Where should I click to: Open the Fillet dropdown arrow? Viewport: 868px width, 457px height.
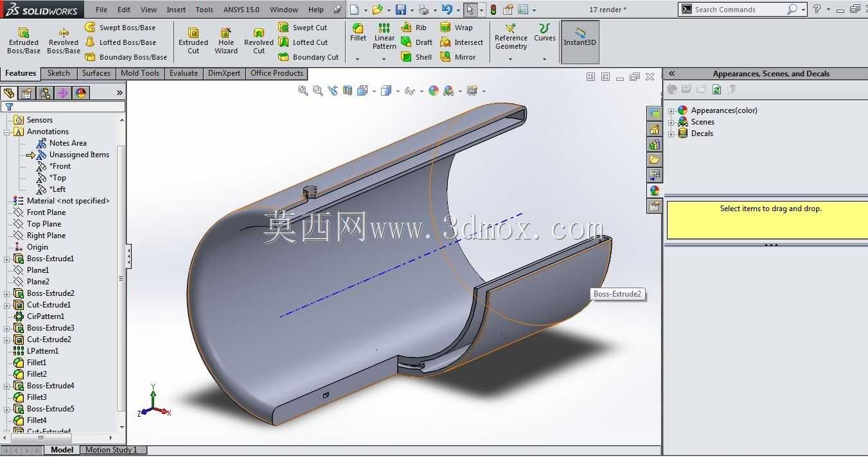pyautogui.click(x=358, y=59)
